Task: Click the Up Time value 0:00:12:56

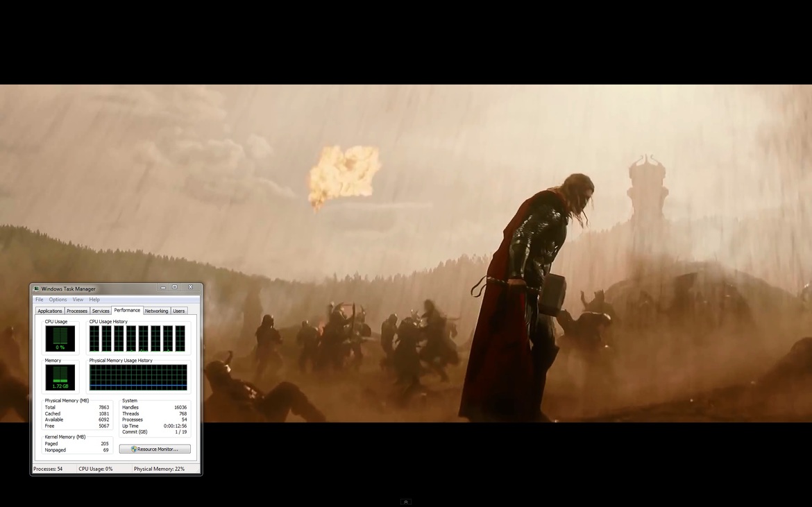Action: tap(175, 427)
